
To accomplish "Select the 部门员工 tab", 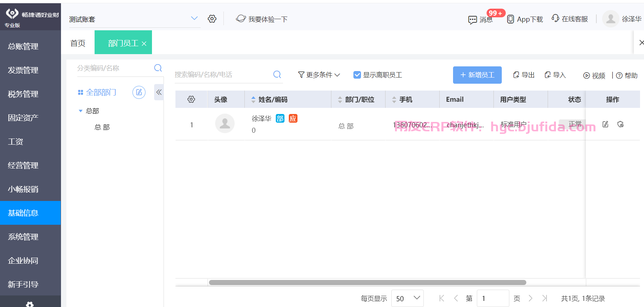I will (123, 43).
